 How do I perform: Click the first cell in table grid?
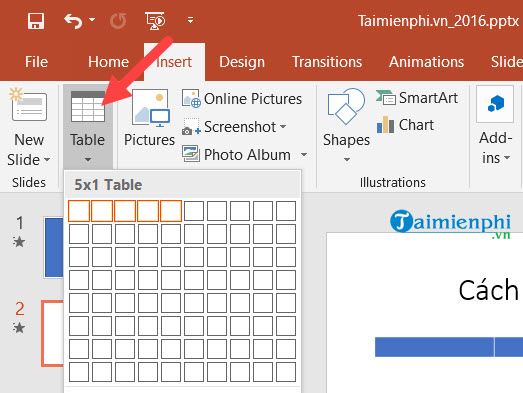[79, 211]
